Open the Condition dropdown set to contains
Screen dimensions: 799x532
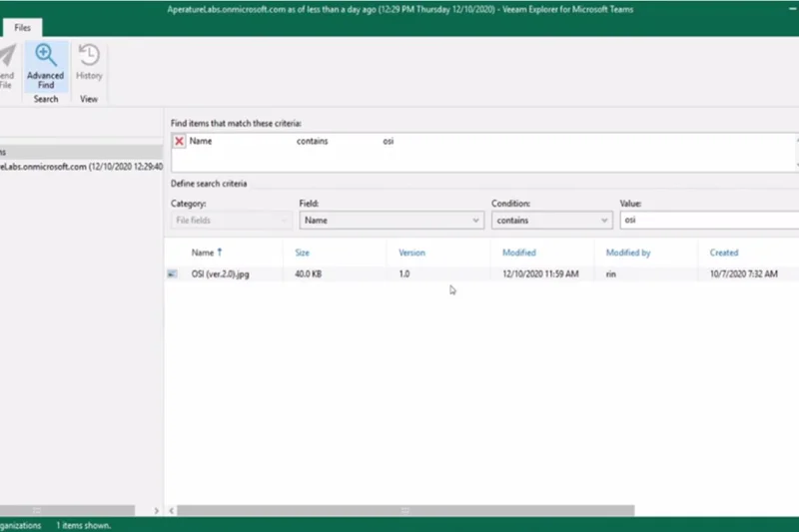[552, 221]
